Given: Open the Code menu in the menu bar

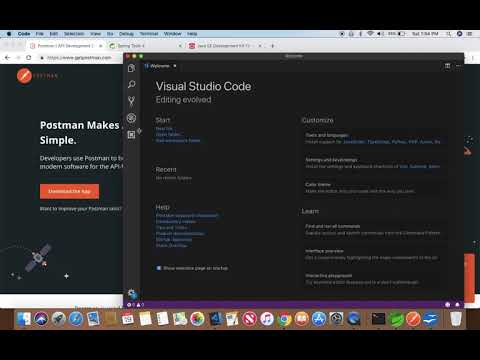Looking at the screenshot, I should tap(24, 34).
